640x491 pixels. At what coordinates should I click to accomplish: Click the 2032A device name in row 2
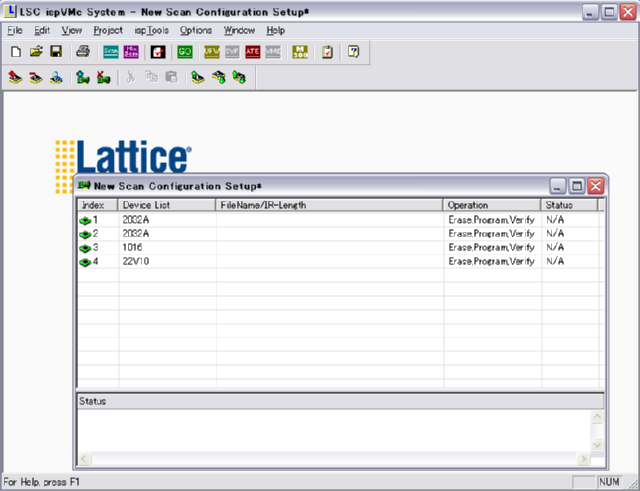pyautogui.click(x=136, y=234)
